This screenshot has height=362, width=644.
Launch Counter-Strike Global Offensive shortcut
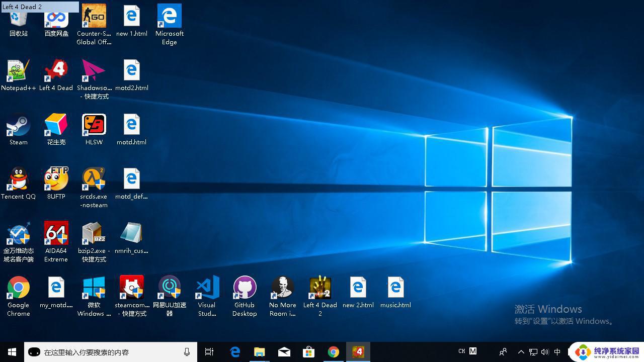click(94, 24)
